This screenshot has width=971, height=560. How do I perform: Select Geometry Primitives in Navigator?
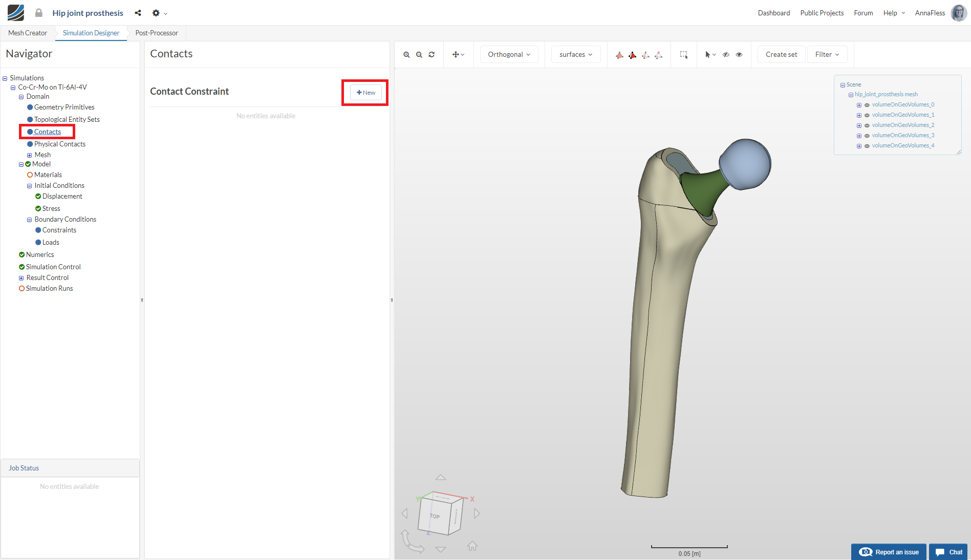[x=64, y=107]
